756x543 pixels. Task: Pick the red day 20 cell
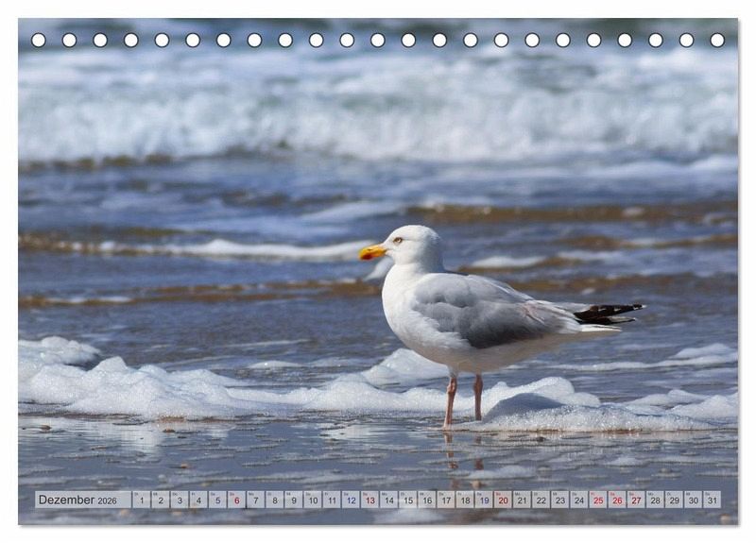click(504, 500)
